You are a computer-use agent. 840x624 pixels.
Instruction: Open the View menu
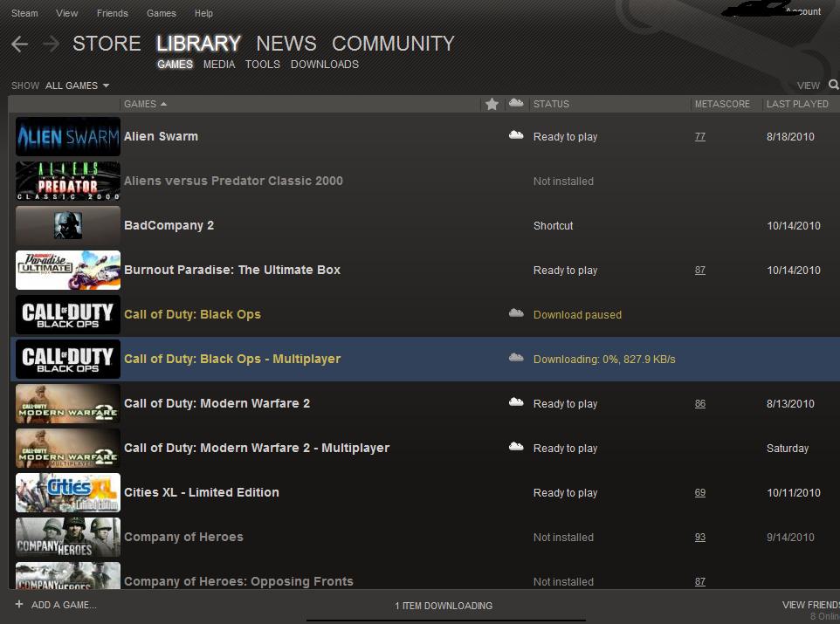pyautogui.click(x=67, y=13)
